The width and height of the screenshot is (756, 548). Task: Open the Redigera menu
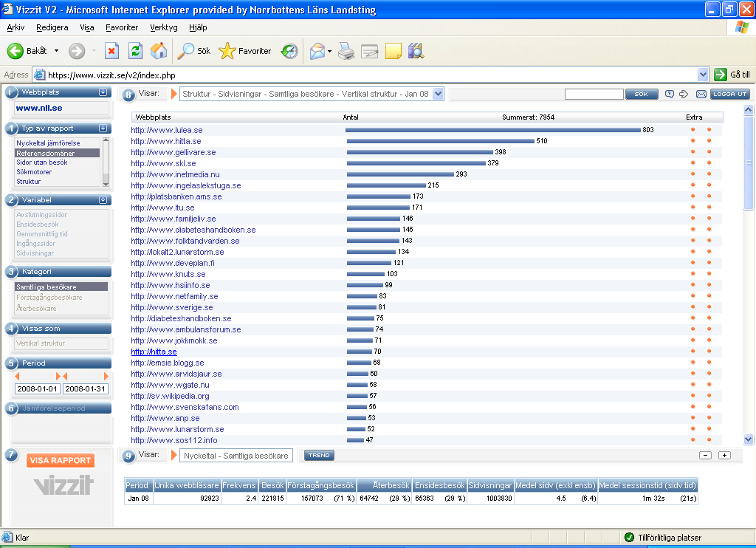click(x=52, y=27)
